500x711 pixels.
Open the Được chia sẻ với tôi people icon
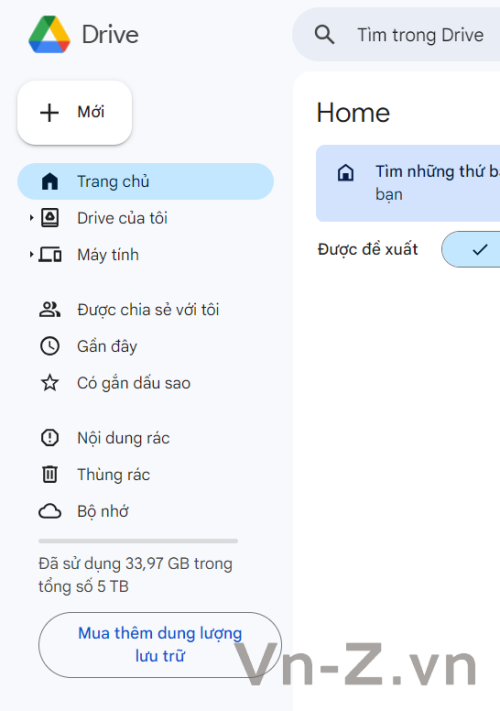point(49,310)
